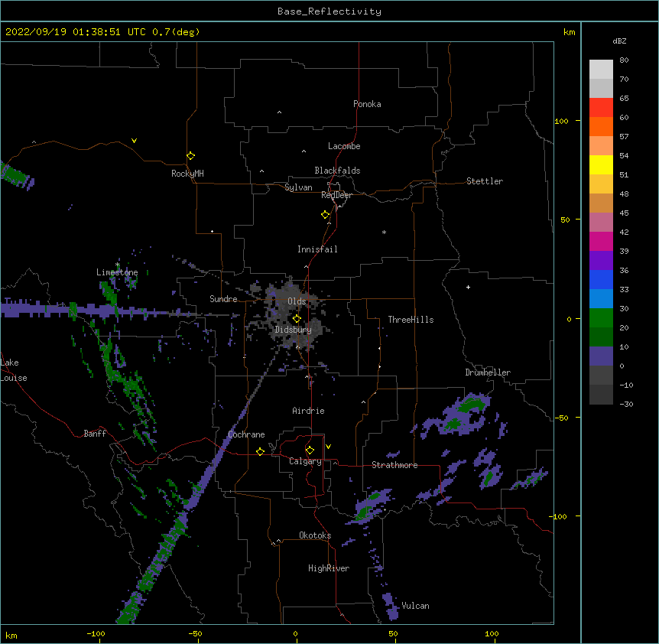Select the bright green 20-30 dBZ swatch
659x644 pixels.
tap(601, 318)
